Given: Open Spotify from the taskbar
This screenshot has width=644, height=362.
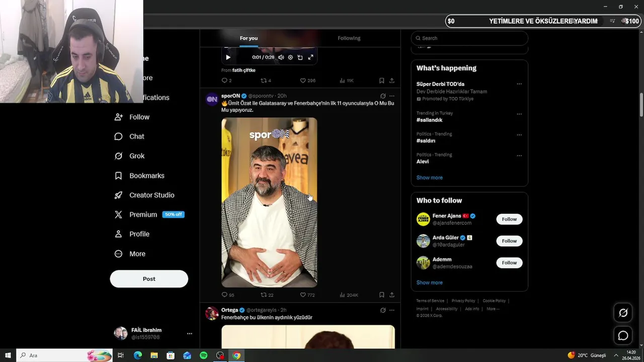Looking at the screenshot, I should [x=203, y=355].
